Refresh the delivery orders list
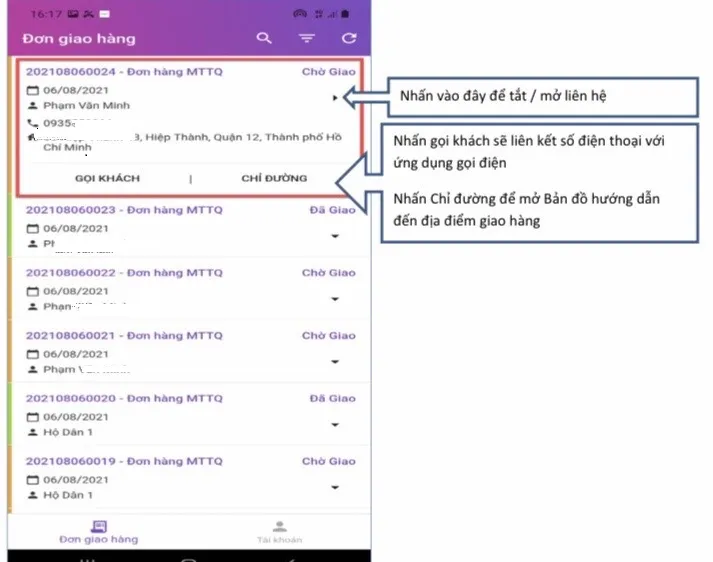713x562 pixels. [349, 38]
